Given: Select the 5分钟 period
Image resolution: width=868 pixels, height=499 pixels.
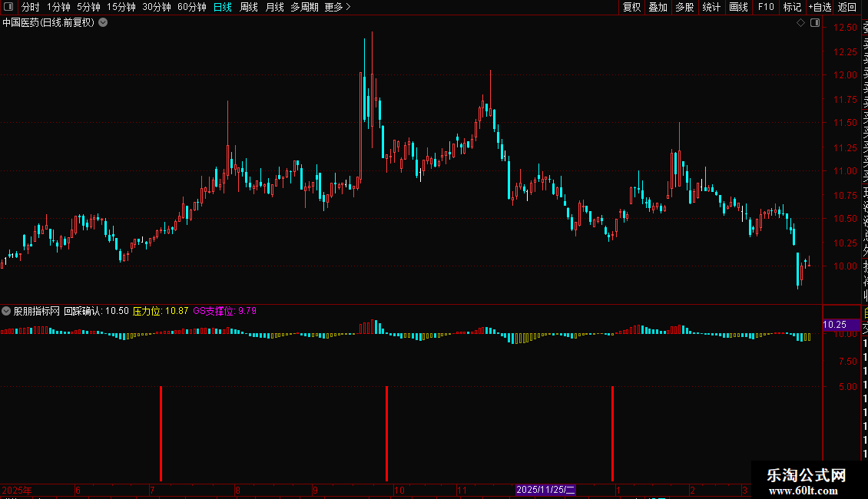Looking at the screenshot, I should [x=88, y=7].
